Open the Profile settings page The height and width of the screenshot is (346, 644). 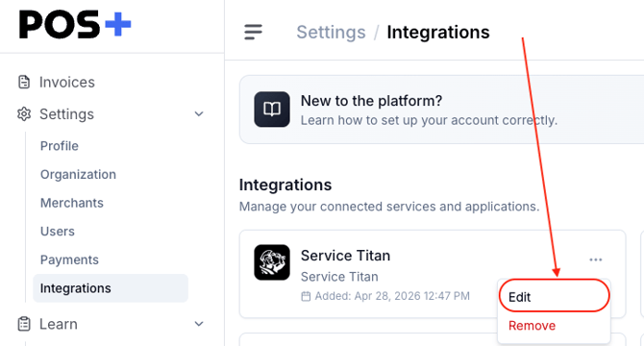coord(60,146)
